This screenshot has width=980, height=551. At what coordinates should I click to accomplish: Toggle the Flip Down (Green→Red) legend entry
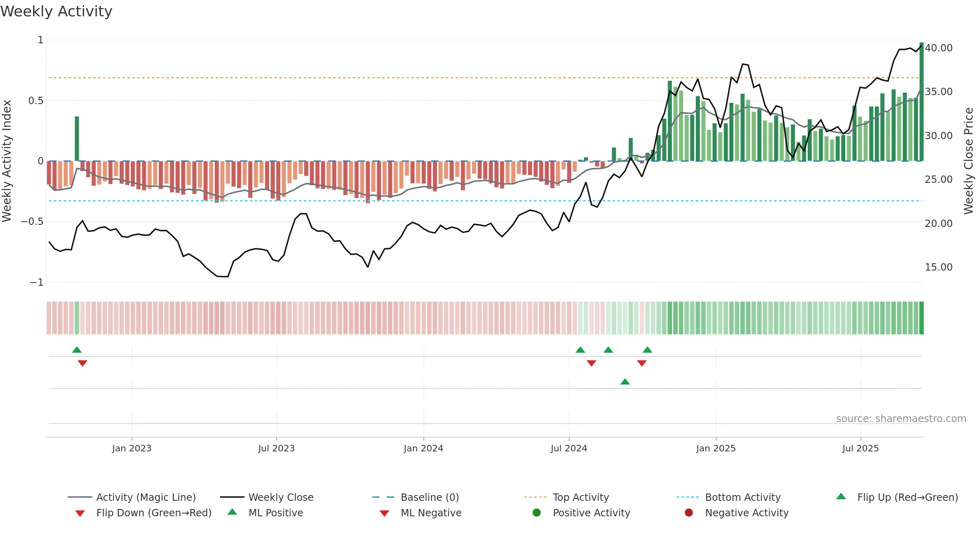coord(143,513)
